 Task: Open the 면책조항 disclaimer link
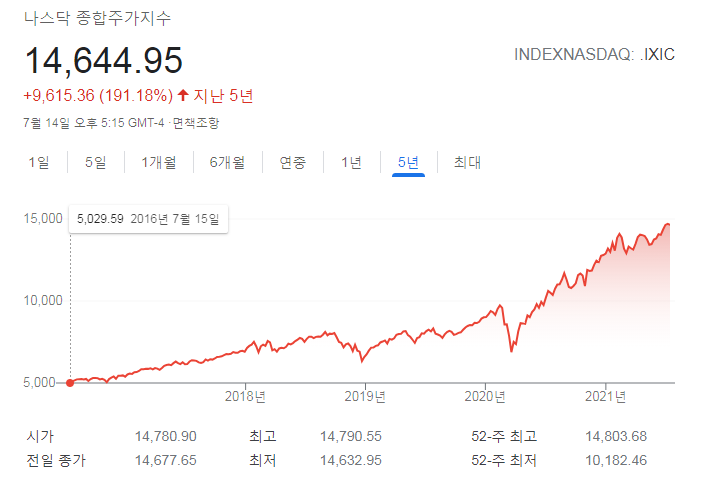[196, 123]
